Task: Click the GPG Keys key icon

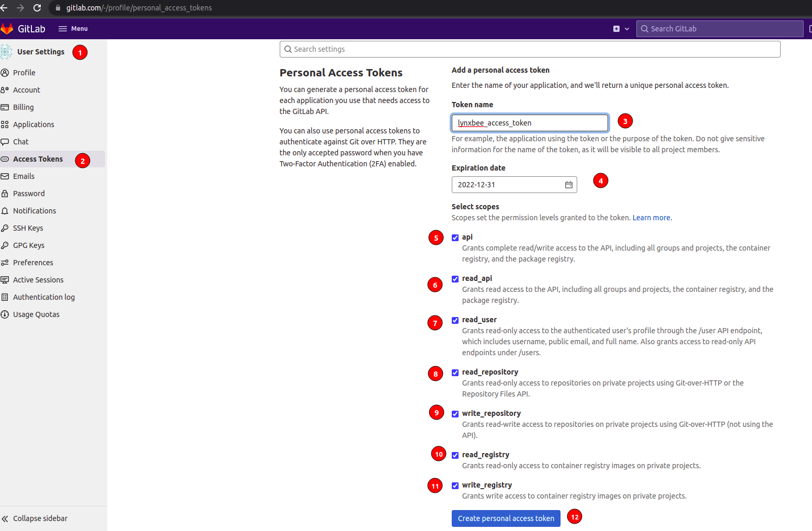Action: coord(5,245)
